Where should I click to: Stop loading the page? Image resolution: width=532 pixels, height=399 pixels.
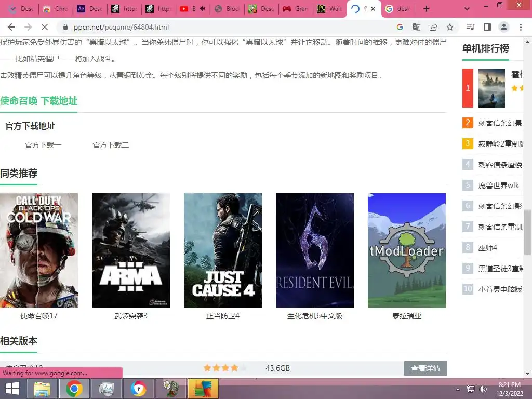(45, 27)
